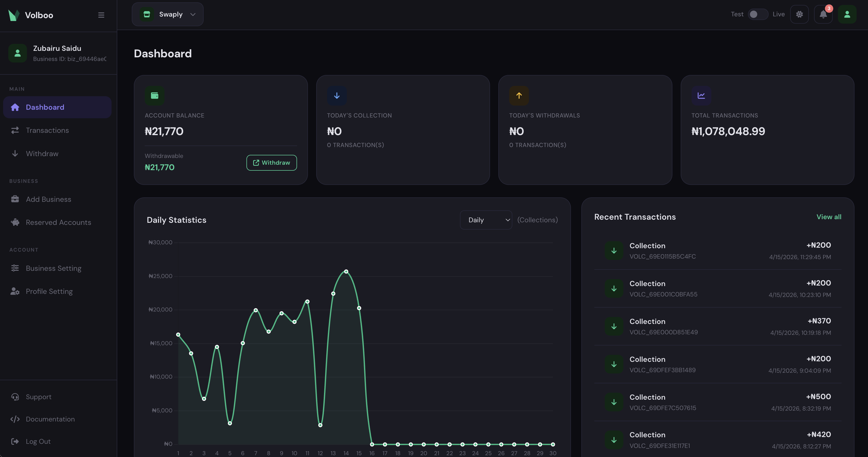
Task: Click the Add Business briefcase icon
Action: coord(15,199)
